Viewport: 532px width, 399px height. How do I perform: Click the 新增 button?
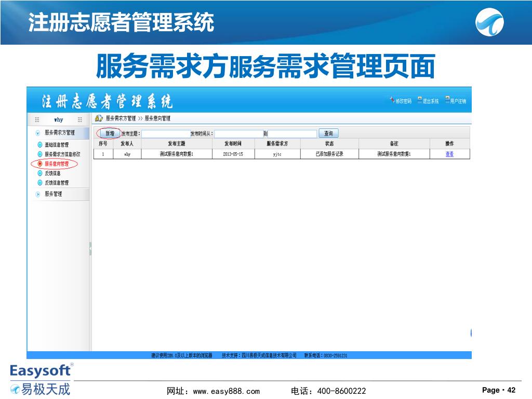110,134
